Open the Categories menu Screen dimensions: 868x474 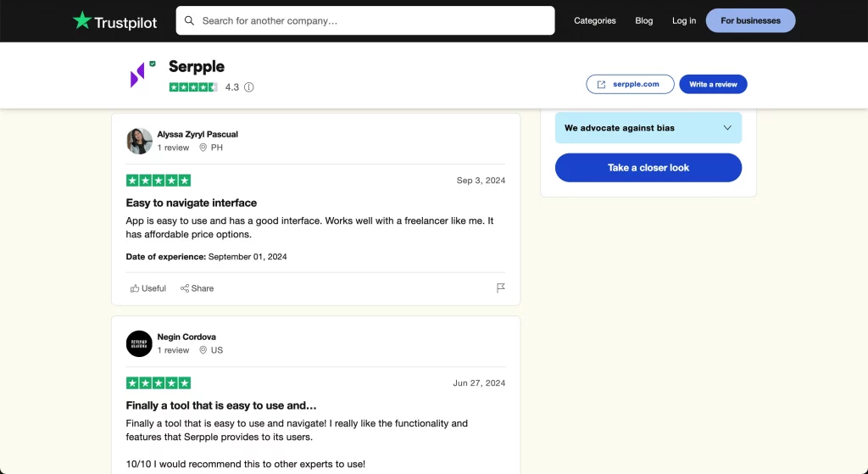coord(594,20)
